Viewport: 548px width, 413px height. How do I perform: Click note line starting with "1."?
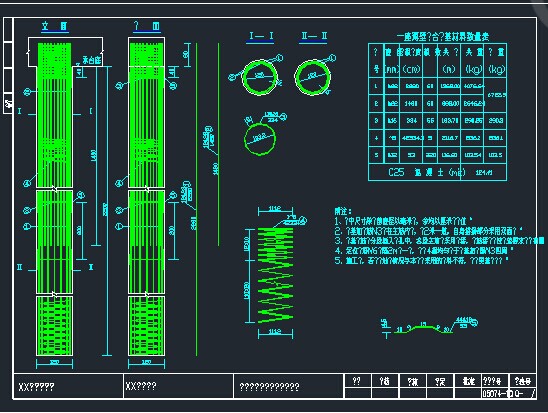tap(404, 221)
